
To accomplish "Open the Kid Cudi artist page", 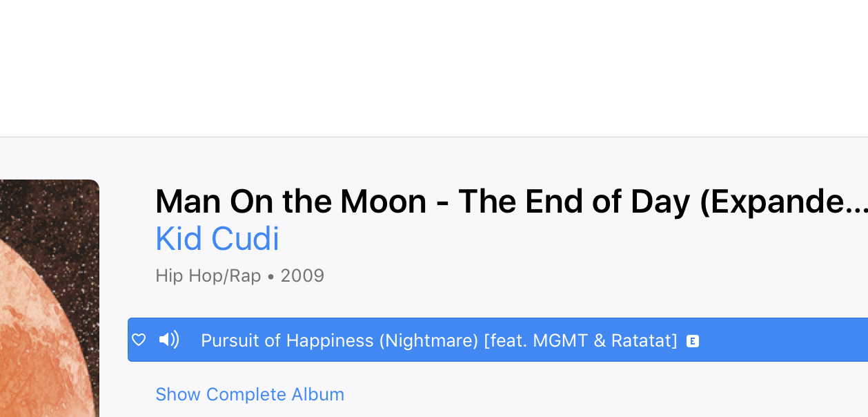I will [217, 237].
